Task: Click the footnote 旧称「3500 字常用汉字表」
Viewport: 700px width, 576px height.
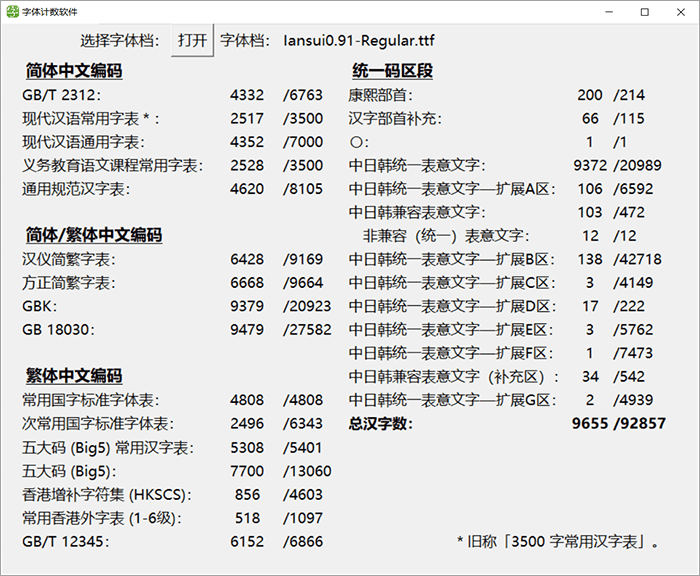Action: pos(558,542)
